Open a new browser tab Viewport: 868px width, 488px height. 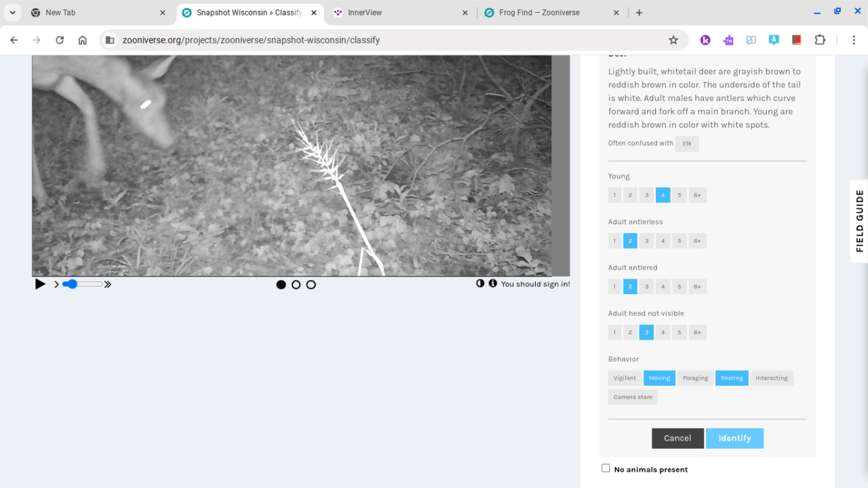(x=639, y=13)
